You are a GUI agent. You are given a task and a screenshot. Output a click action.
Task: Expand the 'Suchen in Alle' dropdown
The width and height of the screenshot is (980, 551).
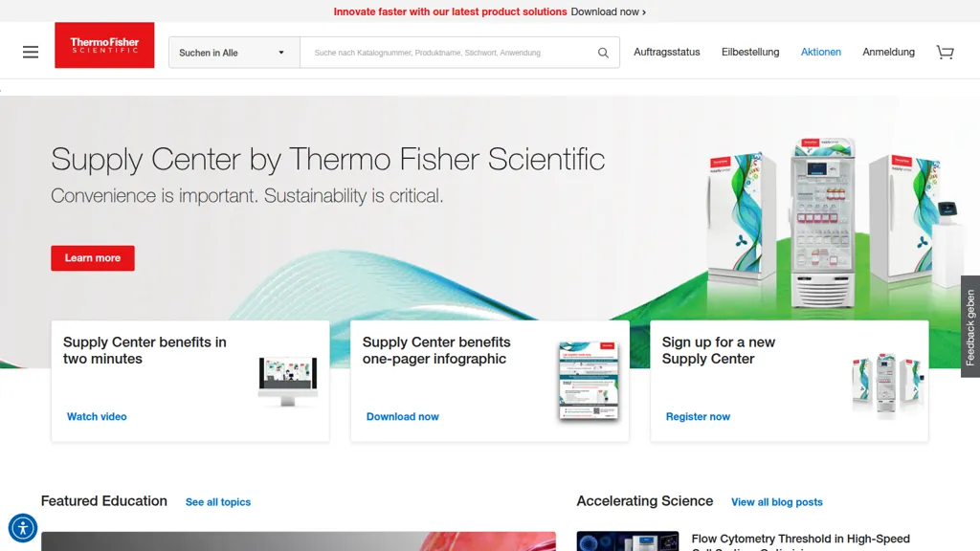click(234, 53)
